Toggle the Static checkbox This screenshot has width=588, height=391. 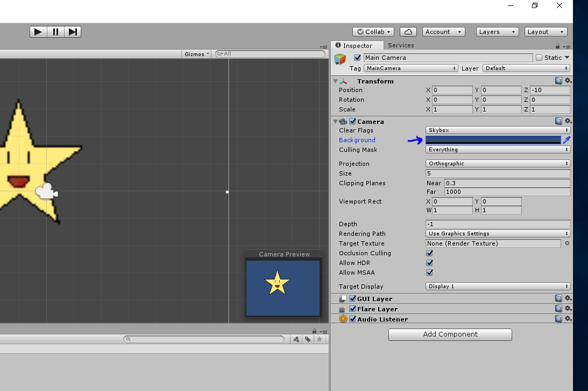(x=539, y=58)
